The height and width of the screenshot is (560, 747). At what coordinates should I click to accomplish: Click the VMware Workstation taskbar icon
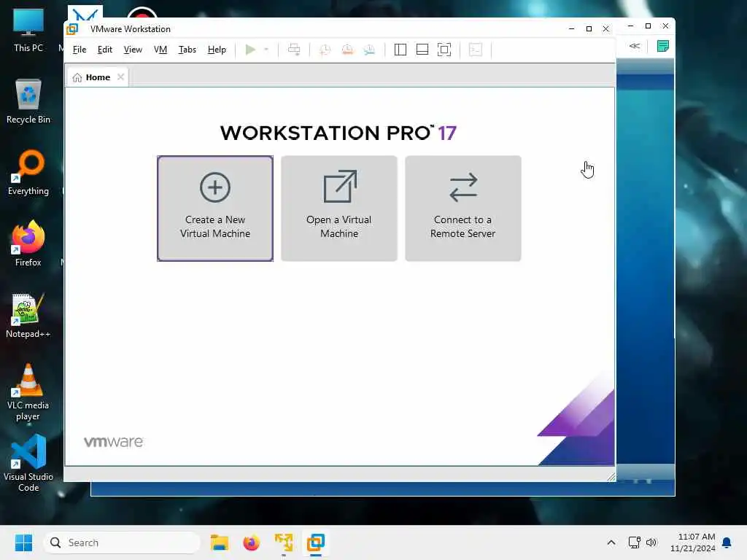click(316, 542)
